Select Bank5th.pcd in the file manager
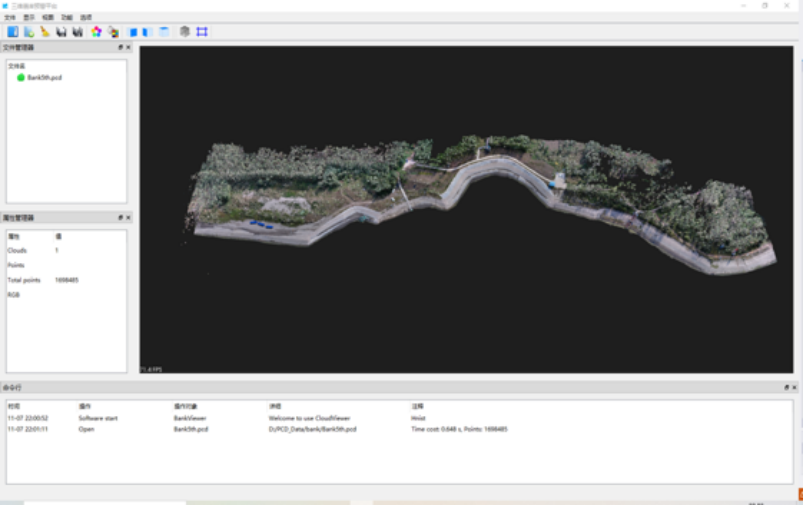Image resolution: width=804 pixels, height=506 pixels. tap(45, 77)
